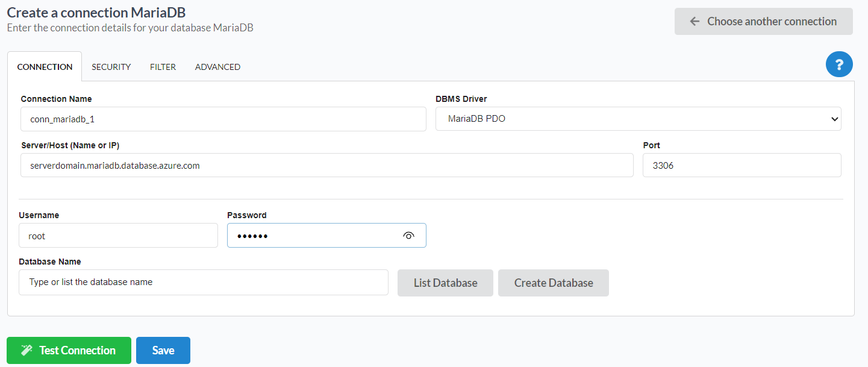Open the help panel via blue question mark
The width and height of the screenshot is (868, 367).
tap(839, 64)
